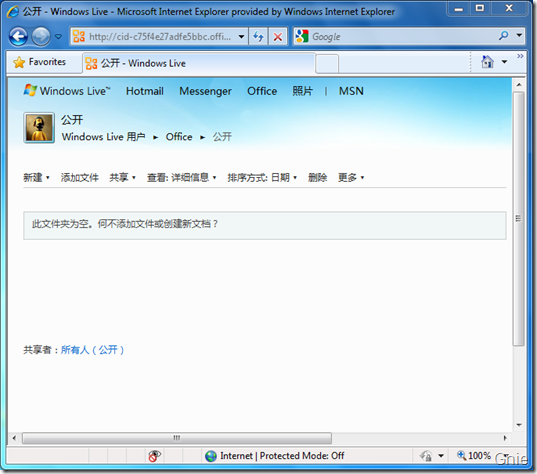Image resolution: width=537 pixels, height=474 pixels.
Task: Open the Office menu in header
Action: (262, 91)
